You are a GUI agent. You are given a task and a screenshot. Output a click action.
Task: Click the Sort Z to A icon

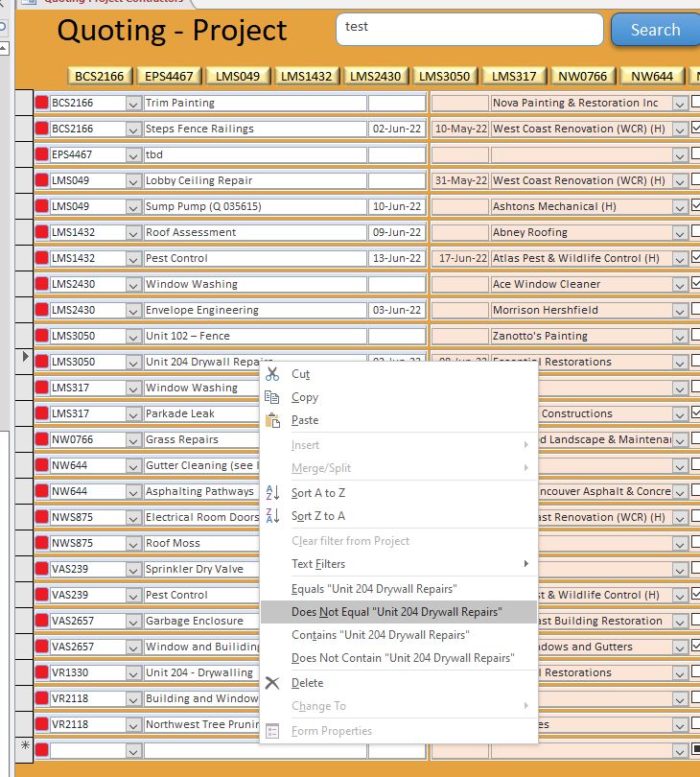tap(272, 516)
